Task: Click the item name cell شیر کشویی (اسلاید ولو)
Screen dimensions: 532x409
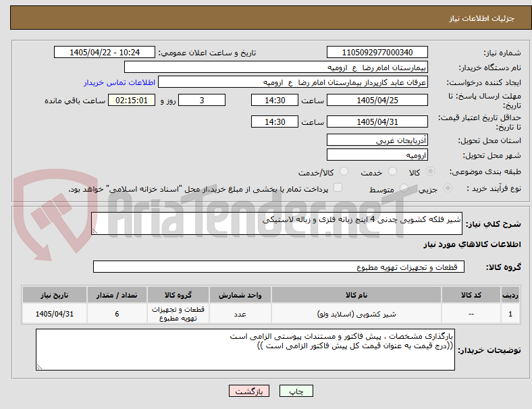Action: coord(356,314)
